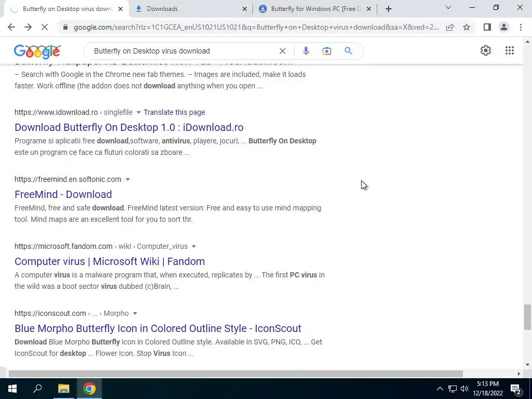532x399 pixels.
Task: View site information lock icon
Action: [65, 27]
